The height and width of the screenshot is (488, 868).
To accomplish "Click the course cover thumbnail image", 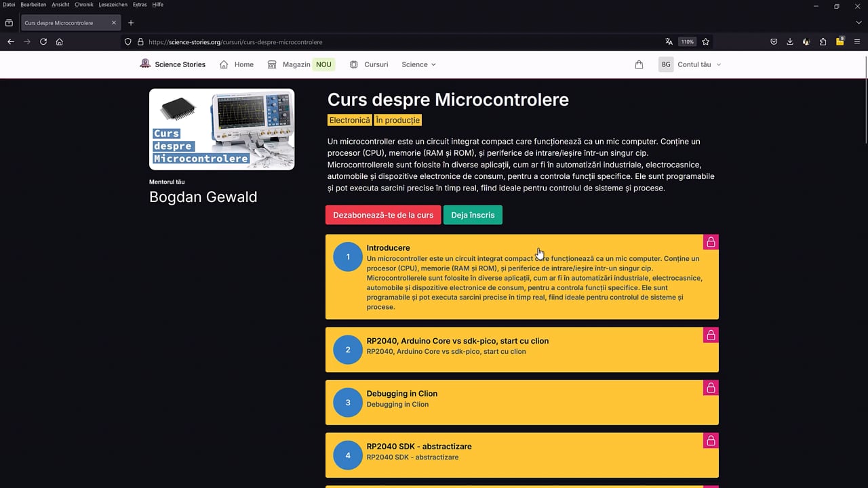I will click(222, 129).
